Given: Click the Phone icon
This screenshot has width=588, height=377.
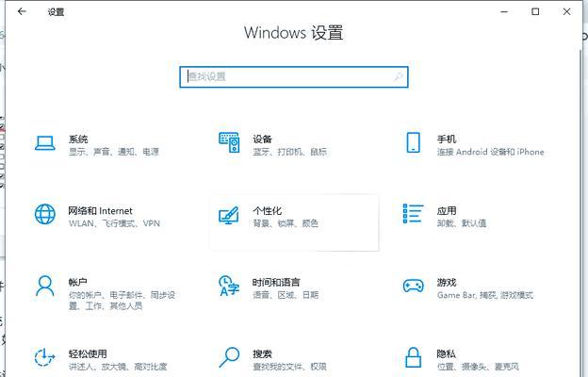Looking at the screenshot, I should pyautogui.click(x=414, y=142).
